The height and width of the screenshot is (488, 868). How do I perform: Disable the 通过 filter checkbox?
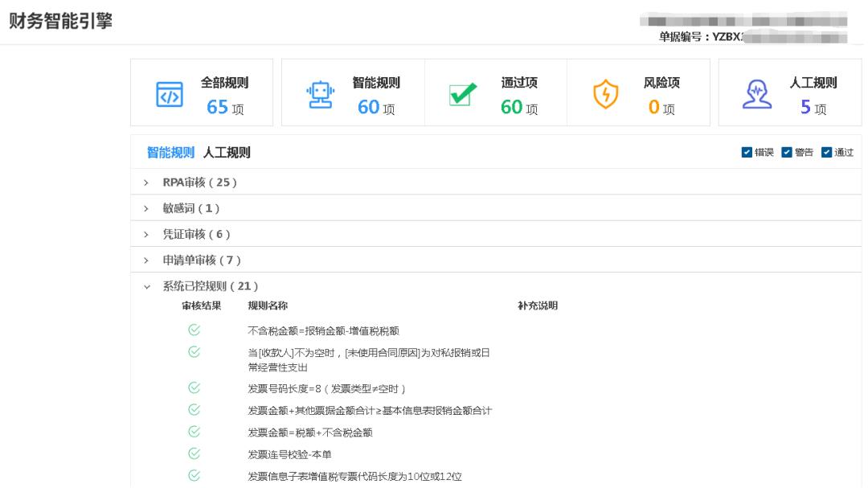pyautogui.click(x=827, y=152)
